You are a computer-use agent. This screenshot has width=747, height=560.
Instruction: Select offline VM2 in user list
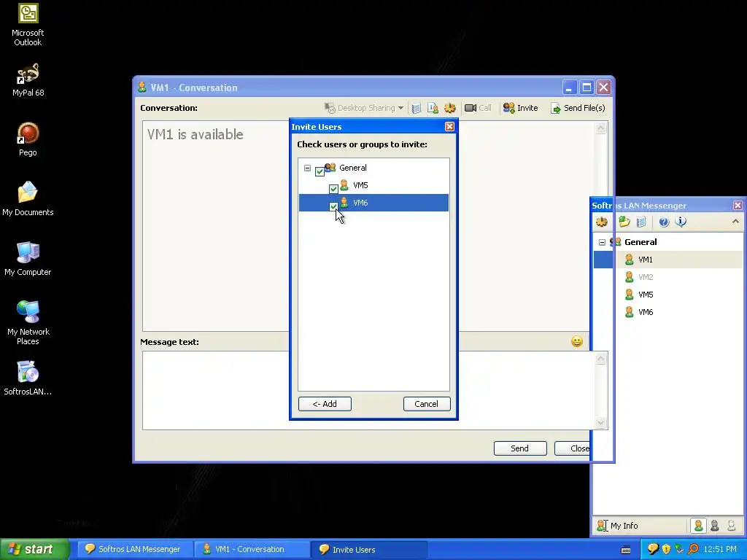pyautogui.click(x=668, y=277)
